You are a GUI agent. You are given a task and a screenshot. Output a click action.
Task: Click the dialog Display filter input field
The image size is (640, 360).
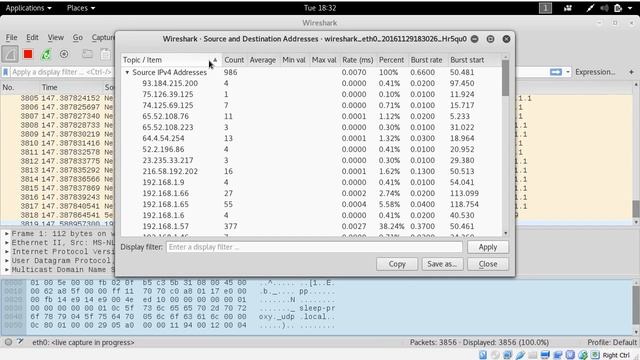(314, 247)
